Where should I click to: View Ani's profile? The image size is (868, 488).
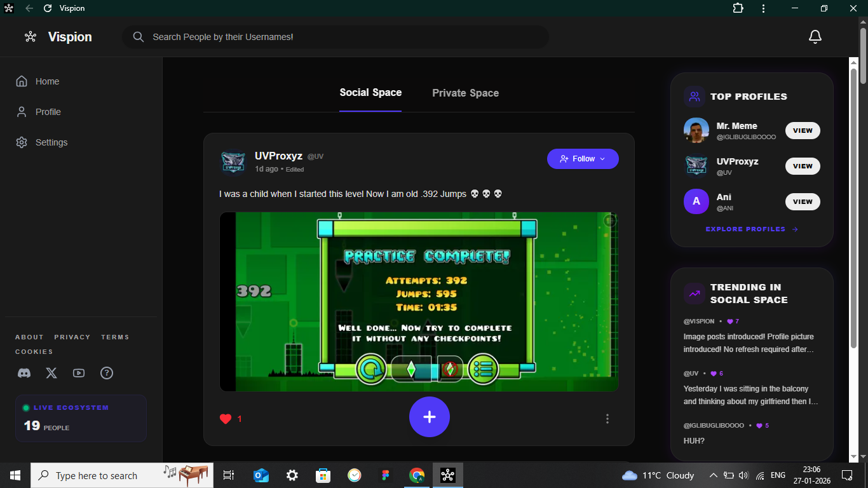tap(803, 201)
